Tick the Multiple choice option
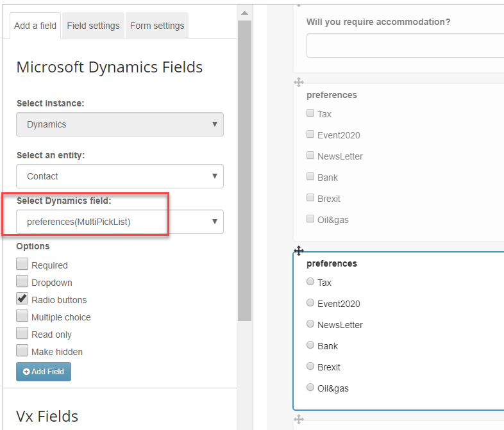Viewport: 504px width, 430px height. coord(22,316)
